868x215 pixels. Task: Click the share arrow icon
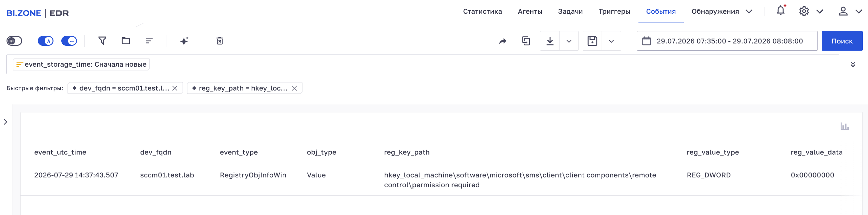click(503, 41)
